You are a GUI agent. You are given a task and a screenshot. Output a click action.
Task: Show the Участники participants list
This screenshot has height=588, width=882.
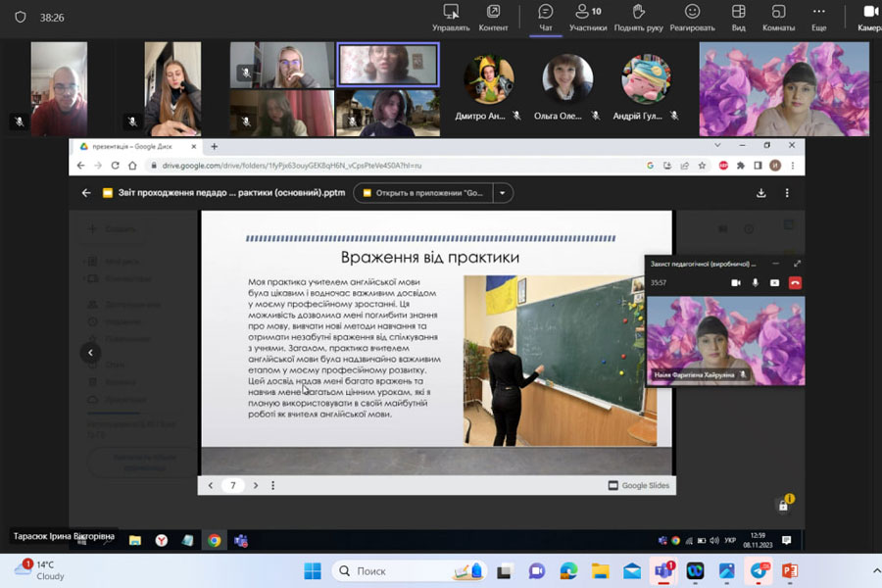click(x=588, y=17)
